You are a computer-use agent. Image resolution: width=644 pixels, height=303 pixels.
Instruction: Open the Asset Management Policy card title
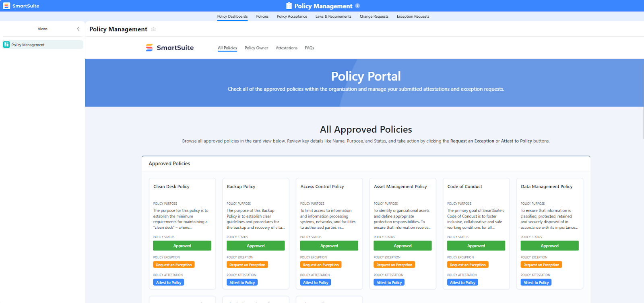[x=400, y=187]
